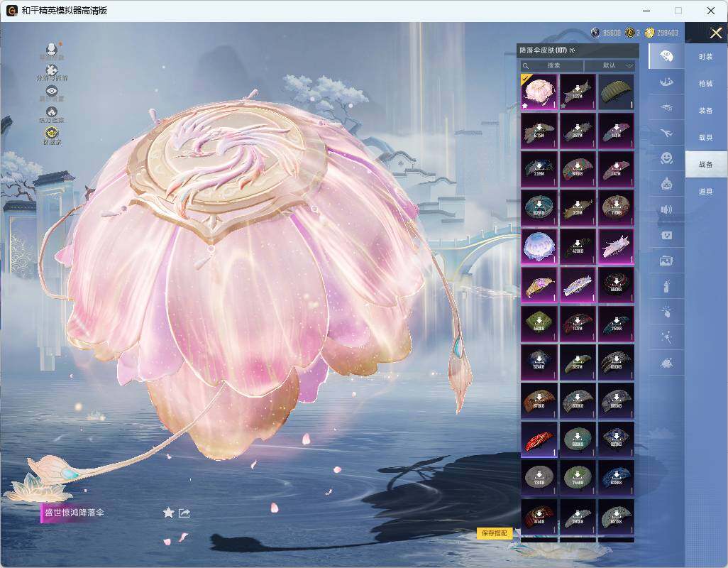Open the chat sticker category icon

(666, 236)
